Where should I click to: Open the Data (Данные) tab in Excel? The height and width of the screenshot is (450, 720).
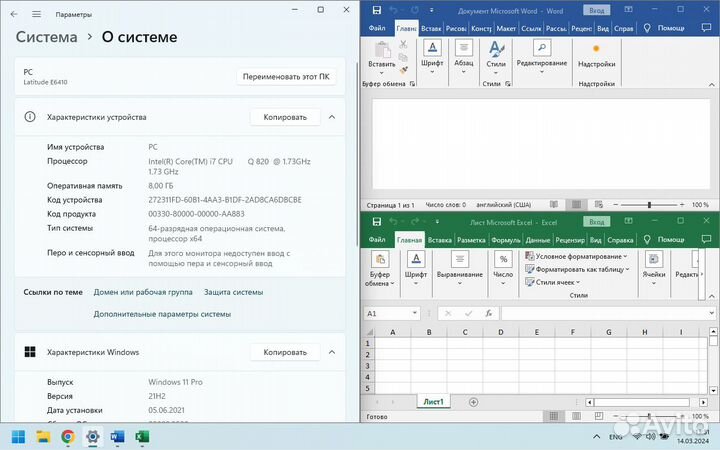pyautogui.click(x=537, y=240)
